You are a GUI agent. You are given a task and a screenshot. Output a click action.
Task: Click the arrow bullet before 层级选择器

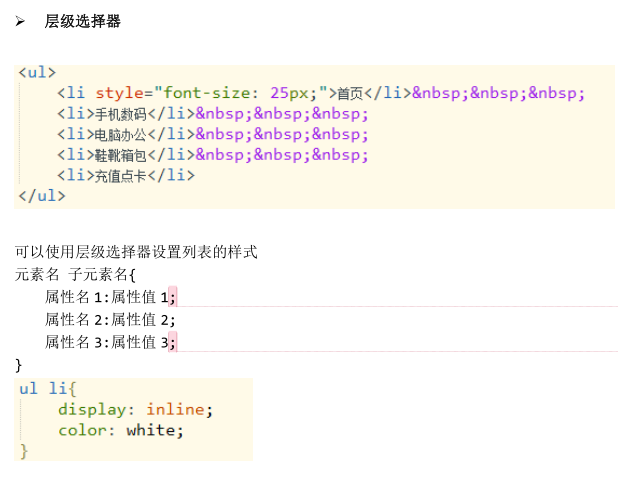point(20,21)
